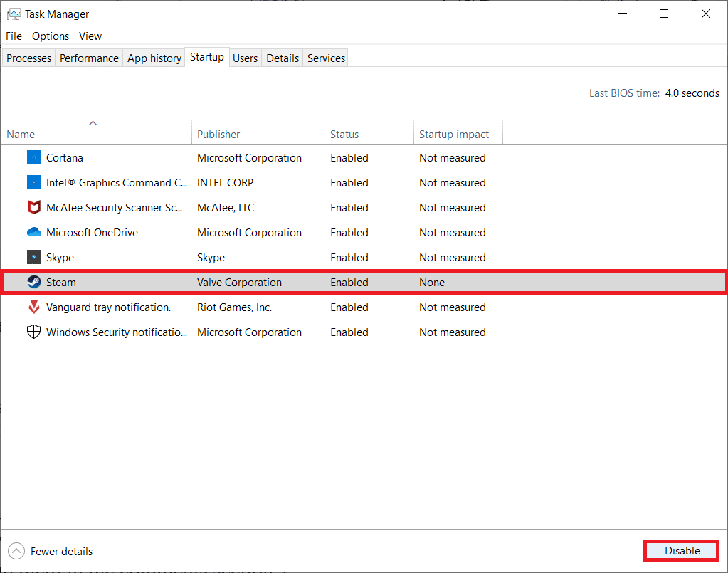Click the Windows Security shield icon
The image size is (728, 573).
pyautogui.click(x=34, y=332)
